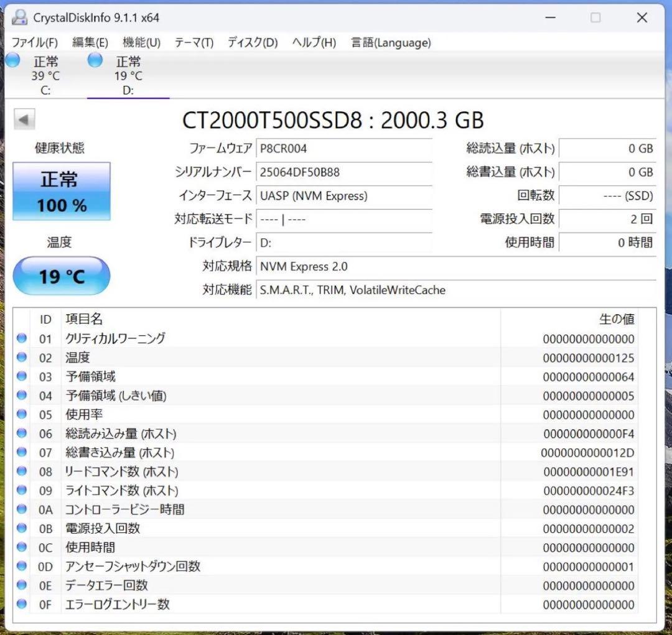Click the indicator beside 予備領域 attribute

(x=23, y=376)
